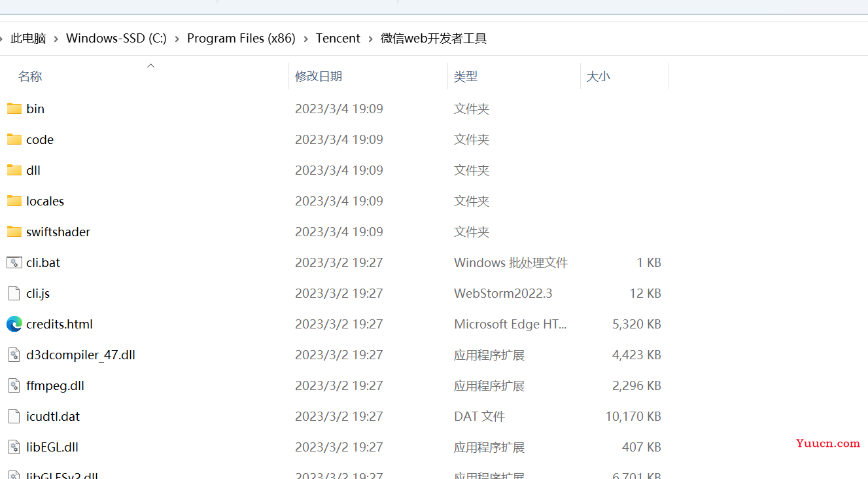868x479 pixels.
Task: Go to 此电脑 in the address path
Action: pos(28,39)
